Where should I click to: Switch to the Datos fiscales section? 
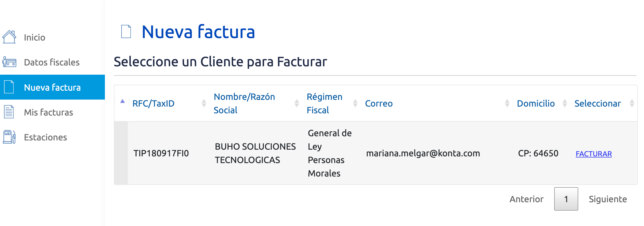52,62
